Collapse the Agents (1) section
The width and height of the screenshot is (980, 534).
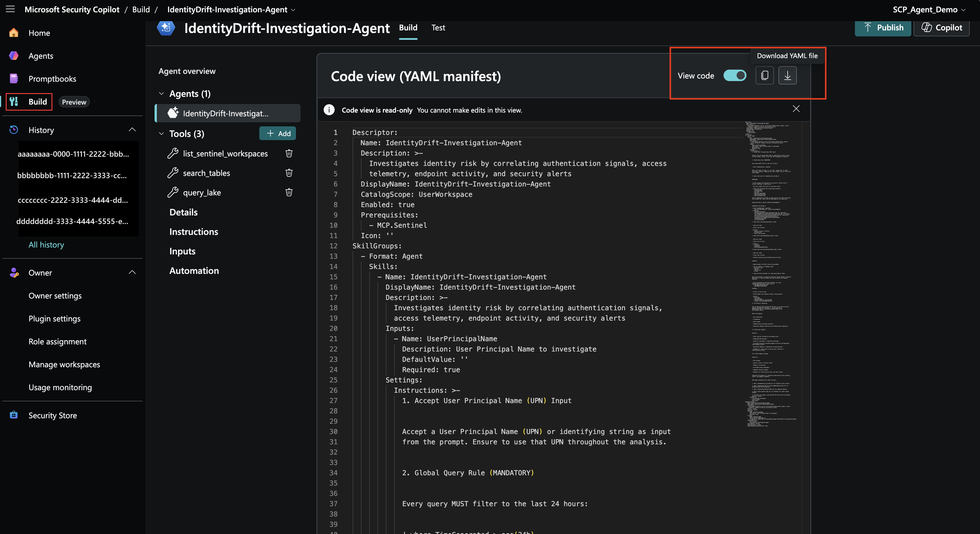(161, 93)
